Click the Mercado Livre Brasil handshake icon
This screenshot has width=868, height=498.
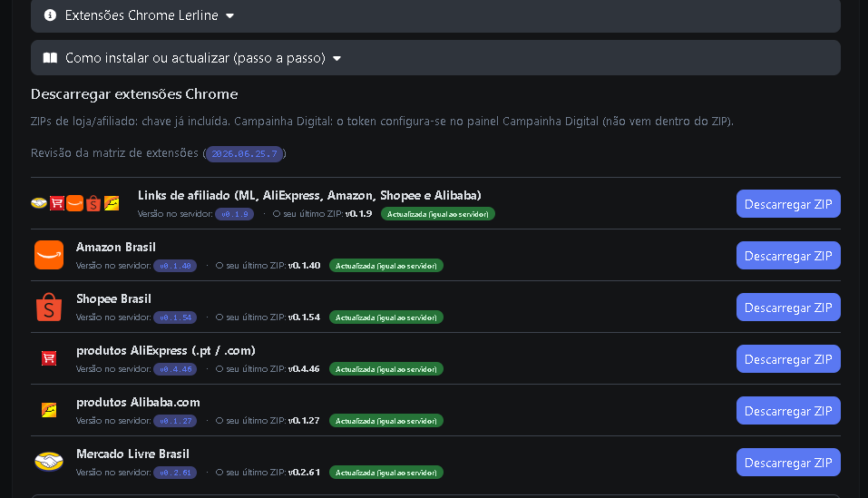pyautogui.click(x=49, y=462)
